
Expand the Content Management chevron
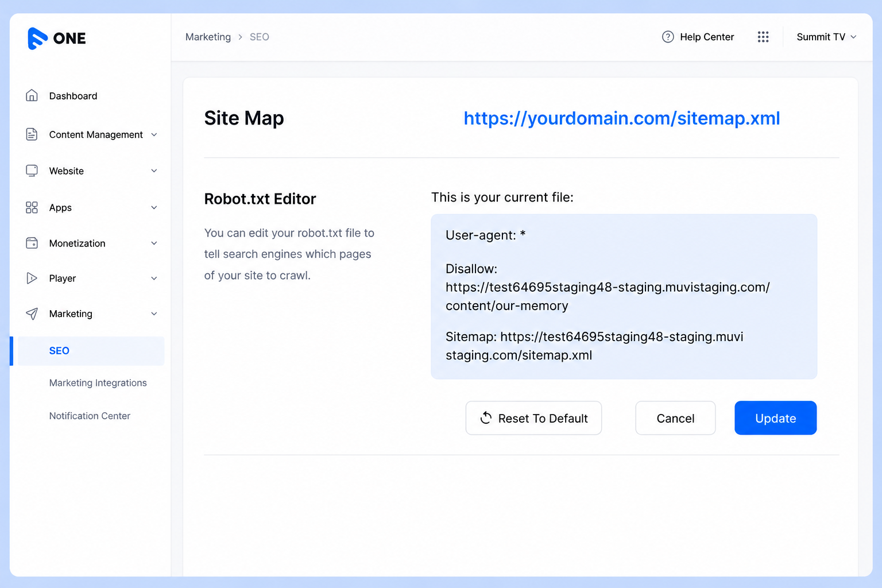coord(154,134)
